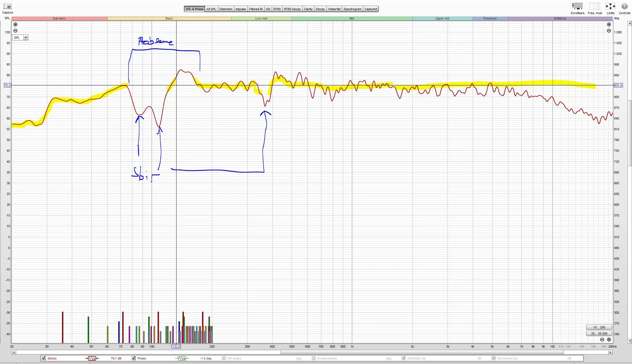
Task: Switch to the All SPL tab
Action: coord(211,9)
